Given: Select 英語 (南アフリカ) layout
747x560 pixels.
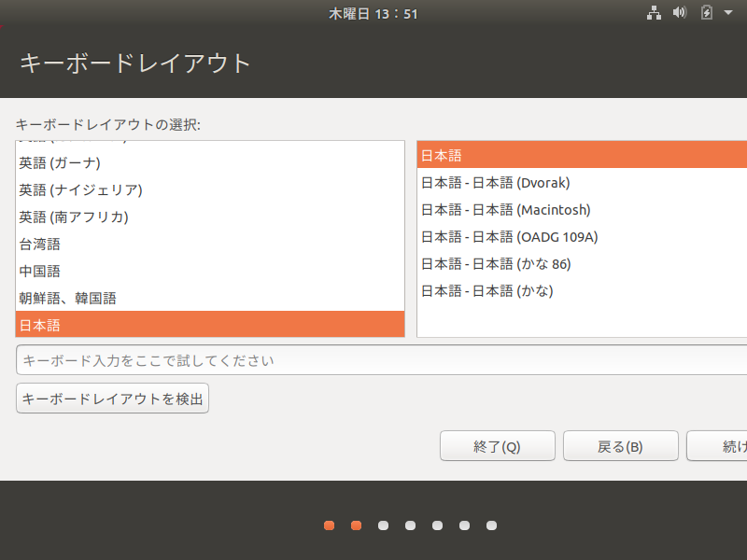Looking at the screenshot, I should [210, 217].
